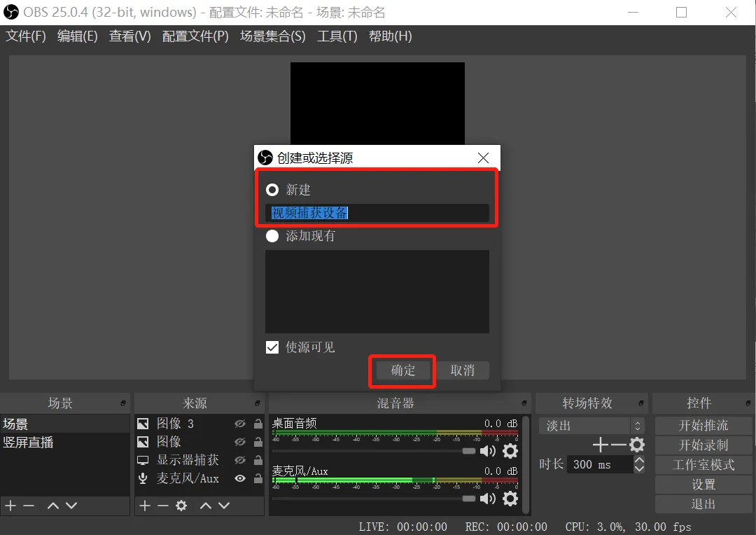Select the 场景 scene item
Image resolution: width=756 pixels, height=535 pixels.
[64, 424]
